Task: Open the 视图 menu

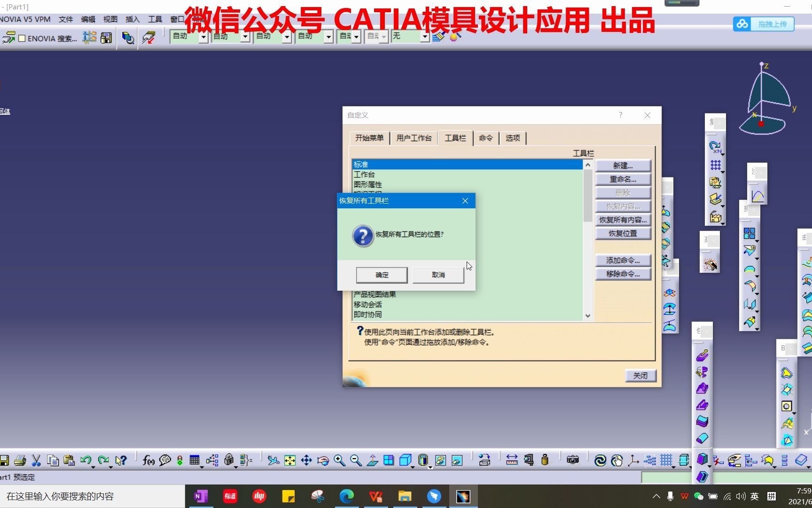Action: [x=110, y=19]
